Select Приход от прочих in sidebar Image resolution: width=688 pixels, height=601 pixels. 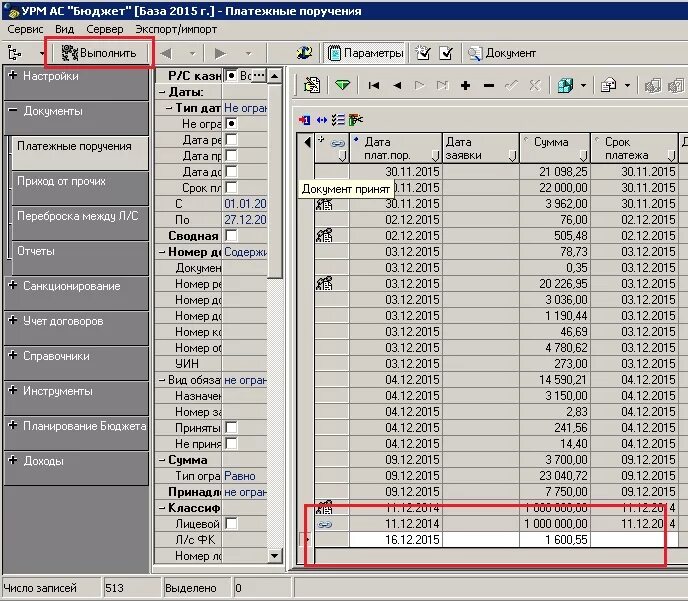80,188
